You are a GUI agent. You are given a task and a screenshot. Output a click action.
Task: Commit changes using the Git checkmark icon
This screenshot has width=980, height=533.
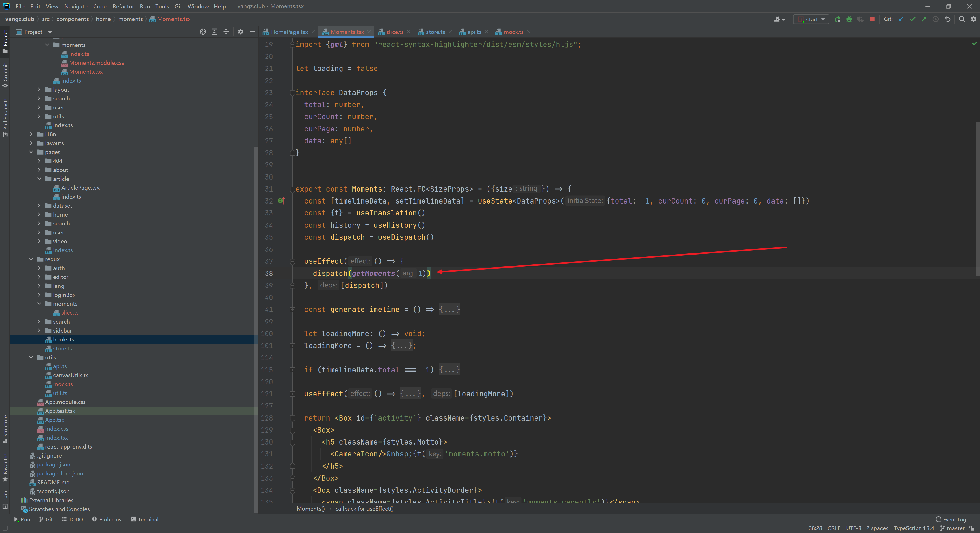click(x=912, y=19)
